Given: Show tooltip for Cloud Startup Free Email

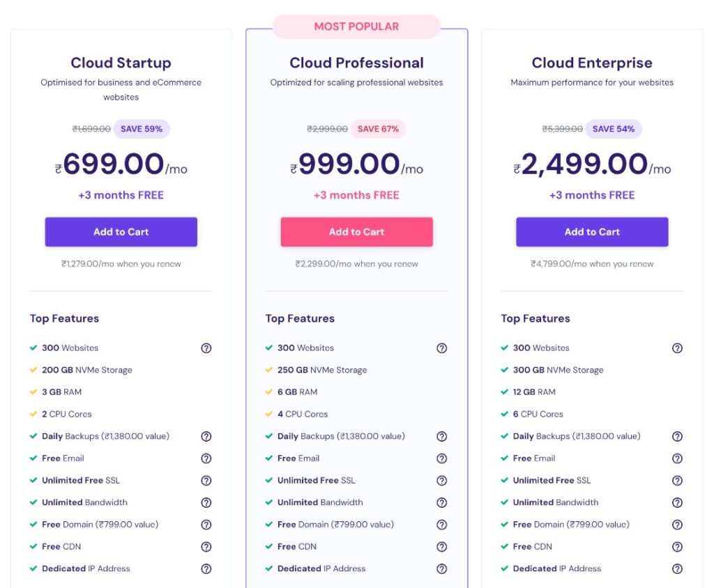Looking at the screenshot, I should click(x=206, y=458).
